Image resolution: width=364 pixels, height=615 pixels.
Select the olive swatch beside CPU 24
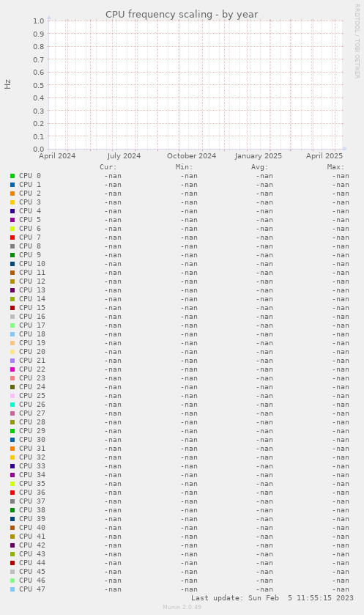pyautogui.click(x=12, y=387)
